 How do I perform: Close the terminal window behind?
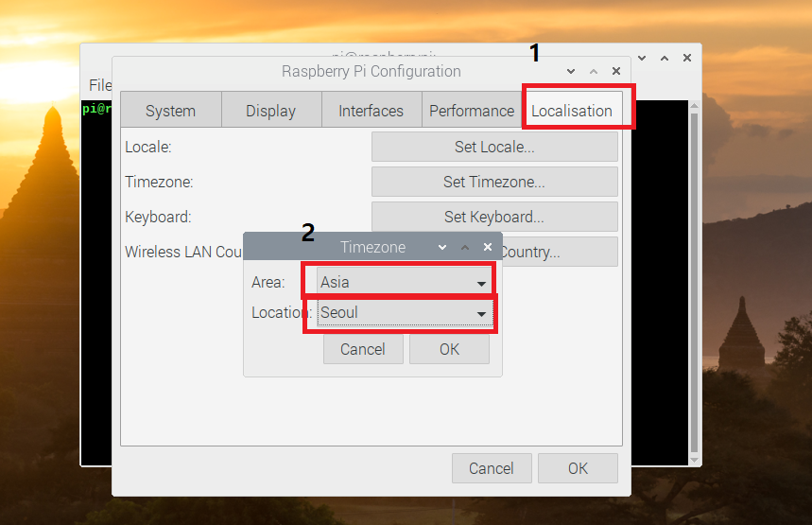pos(686,58)
